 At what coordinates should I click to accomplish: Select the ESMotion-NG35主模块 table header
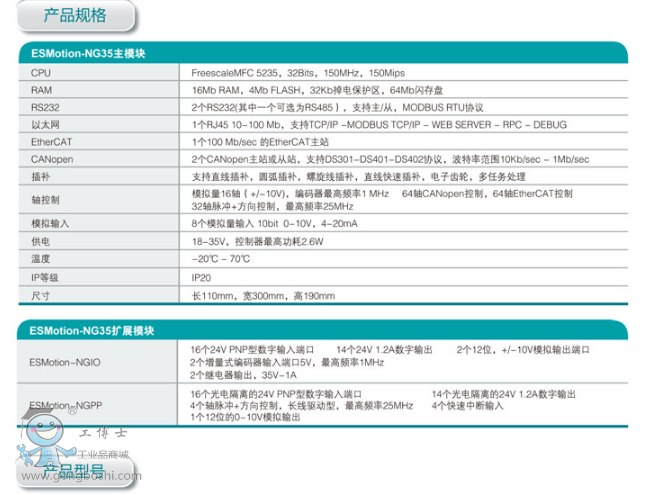[323, 53]
